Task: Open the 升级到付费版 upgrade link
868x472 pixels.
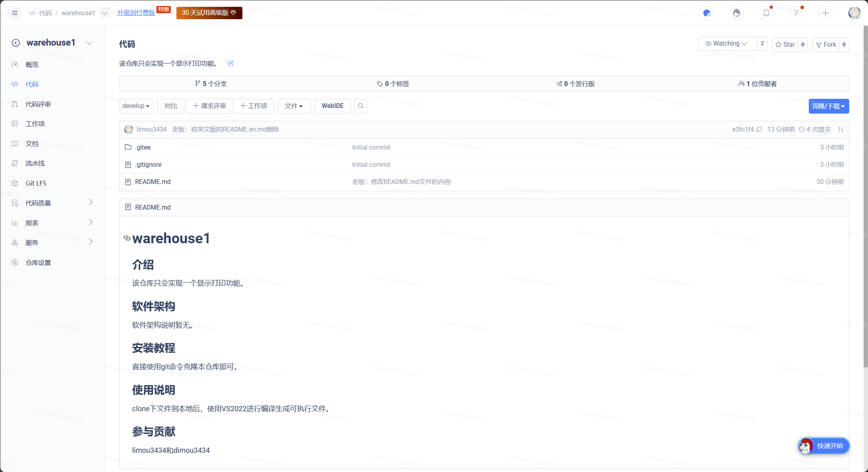Action: pos(136,12)
